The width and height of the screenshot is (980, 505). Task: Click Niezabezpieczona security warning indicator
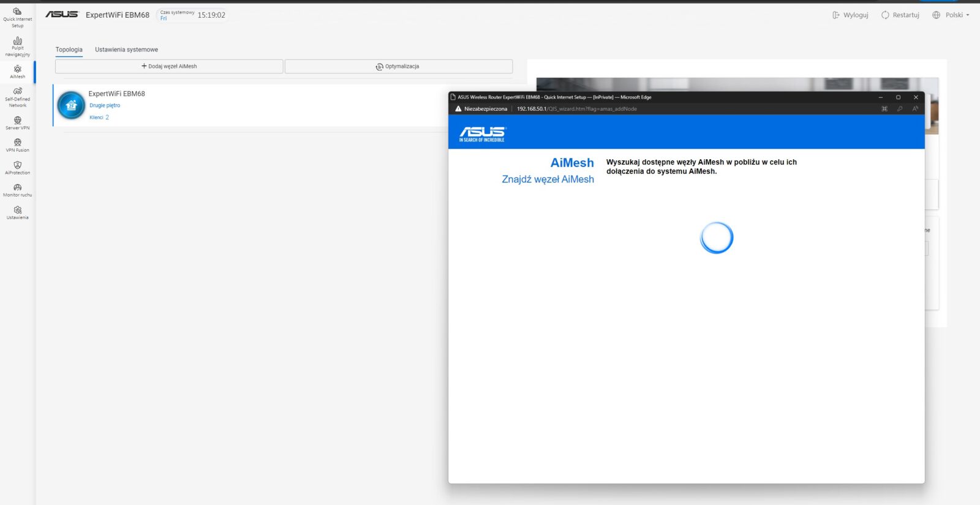(481, 109)
